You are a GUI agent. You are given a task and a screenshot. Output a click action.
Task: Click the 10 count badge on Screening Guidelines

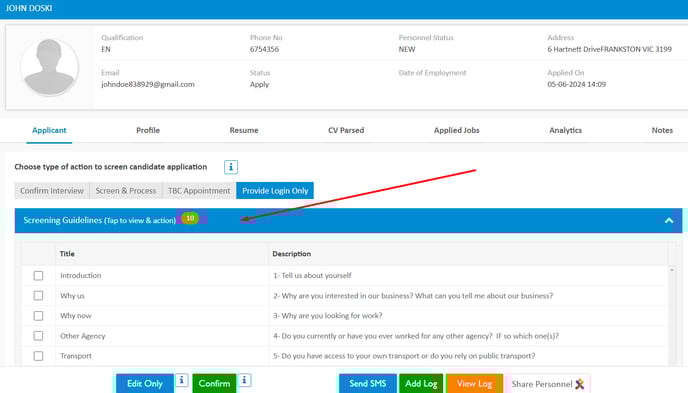(x=190, y=218)
